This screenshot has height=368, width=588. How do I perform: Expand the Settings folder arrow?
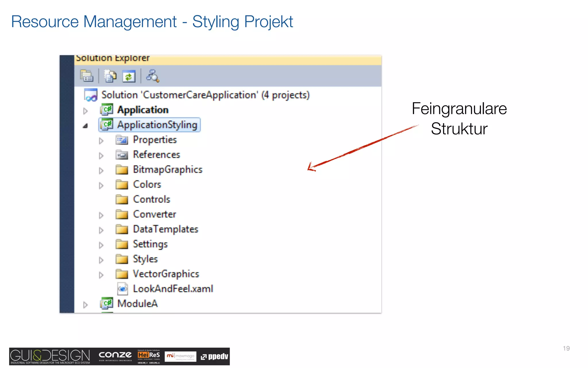(101, 245)
